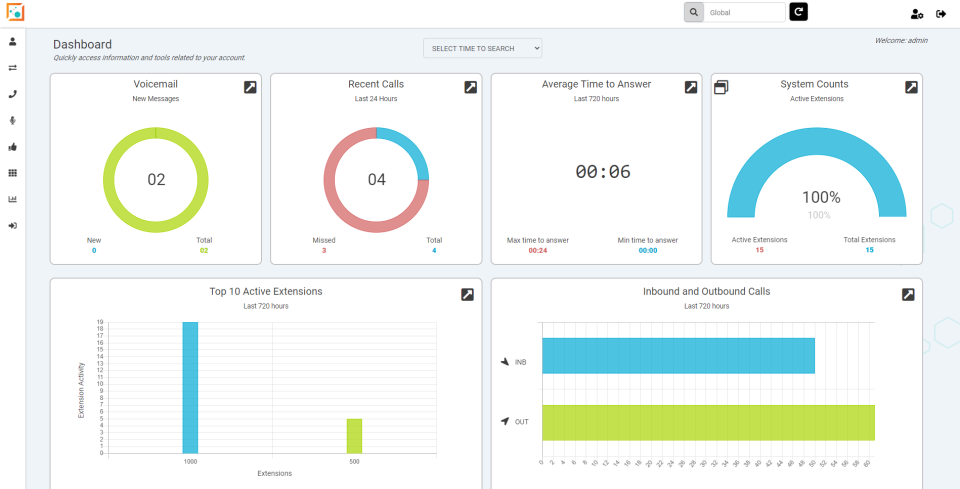Image resolution: width=960 pixels, height=489 pixels.
Task: Click Max time to answer value 00:24
Action: pyautogui.click(x=538, y=250)
